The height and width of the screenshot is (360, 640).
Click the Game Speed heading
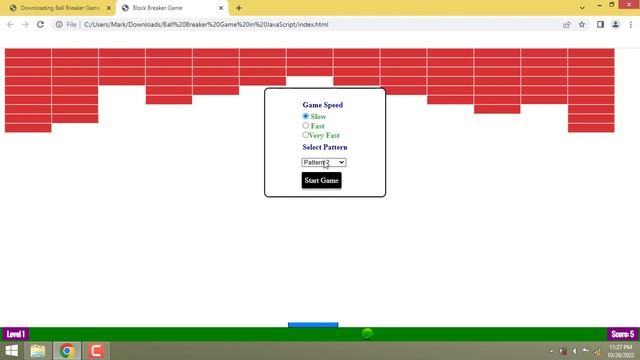(322, 105)
